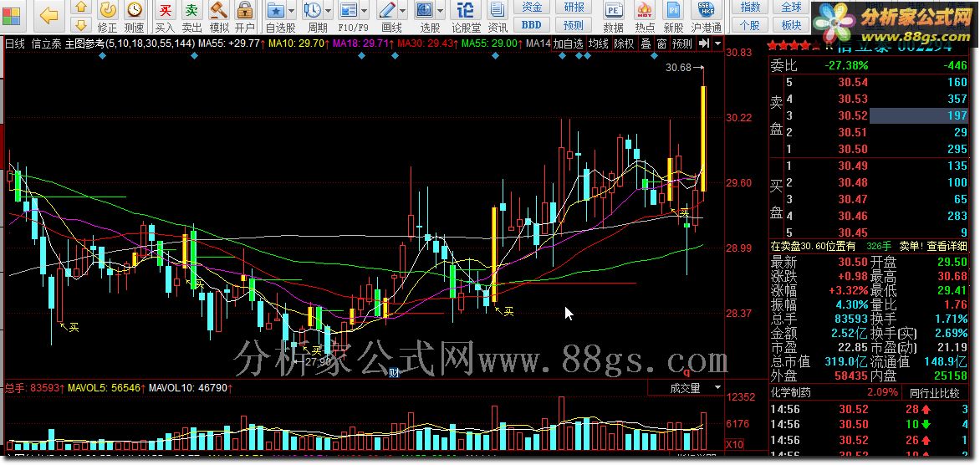This screenshot has width=980, height=465.
Task: Click the 涨幅 value +3.32%
Action: [x=848, y=290]
